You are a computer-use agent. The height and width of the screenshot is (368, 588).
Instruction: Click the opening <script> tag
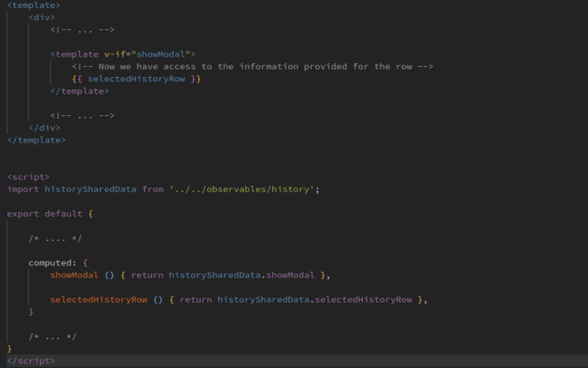point(29,177)
